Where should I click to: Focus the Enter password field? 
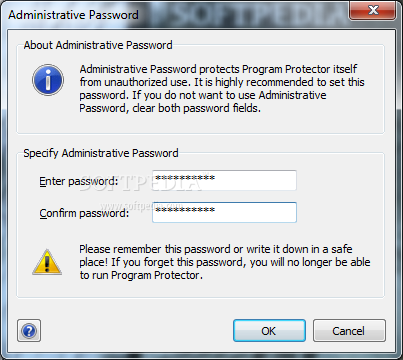[x=224, y=180]
